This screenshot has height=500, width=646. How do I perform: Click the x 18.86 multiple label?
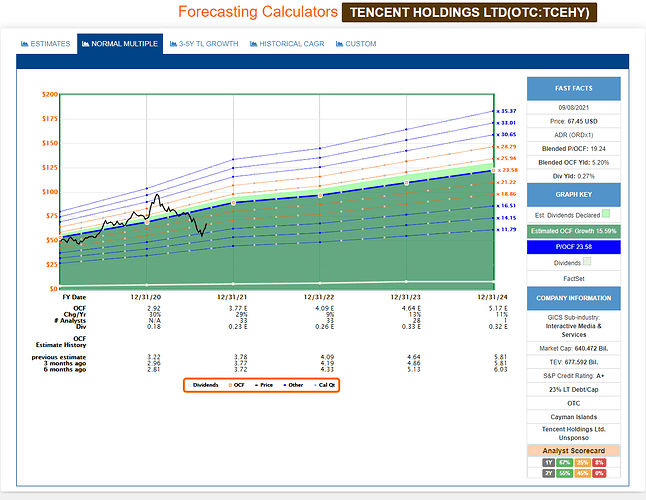pos(506,194)
